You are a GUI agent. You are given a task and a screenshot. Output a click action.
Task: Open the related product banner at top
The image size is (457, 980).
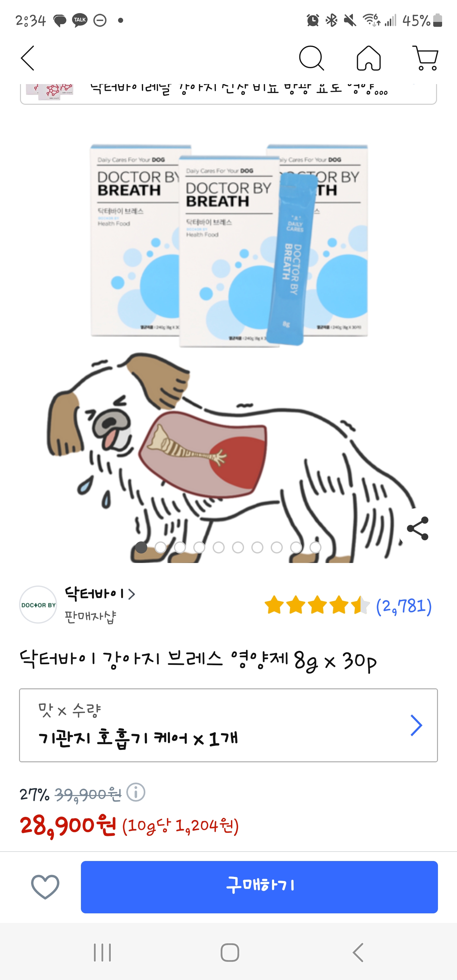[x=228, y=94]
